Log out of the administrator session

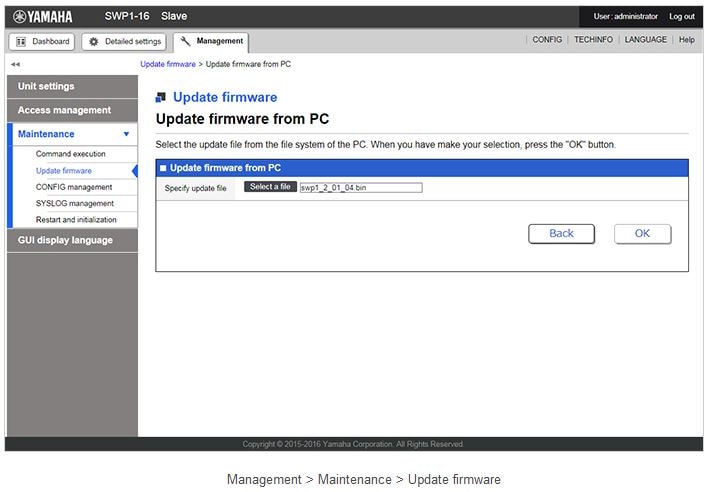(682, 16)
